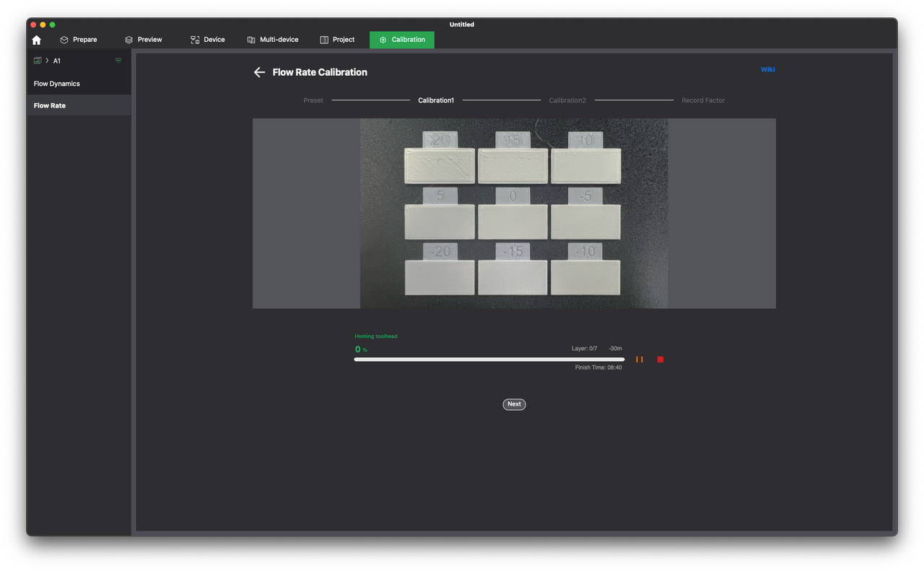Viewport: 924px width, 571px height.
Task: Click the calibration sample photo
Action: [513, 214]
